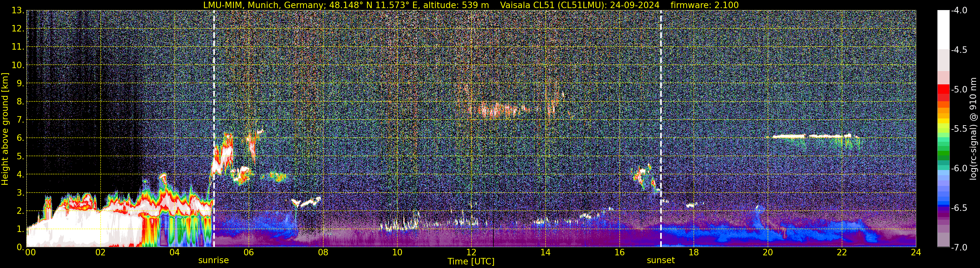The width and height of the screenshot is (980, 268).
Task: Click the red band of the colorbar
Action: click(x=944, y=92)
